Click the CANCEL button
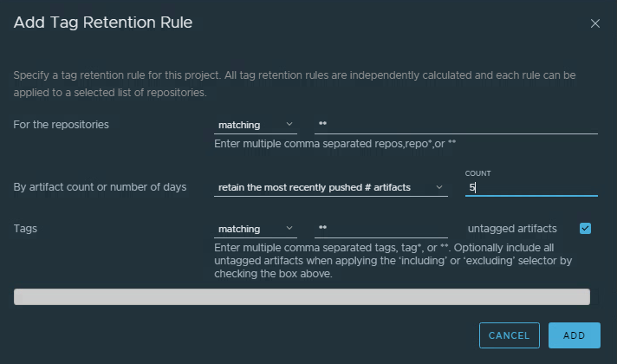 [x=510, y=335]
